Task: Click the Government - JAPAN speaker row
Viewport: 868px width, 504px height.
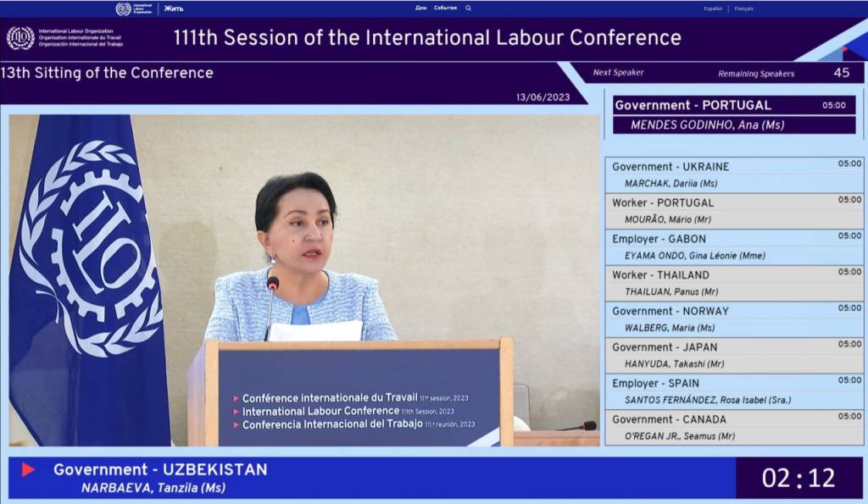Action: 733,355
